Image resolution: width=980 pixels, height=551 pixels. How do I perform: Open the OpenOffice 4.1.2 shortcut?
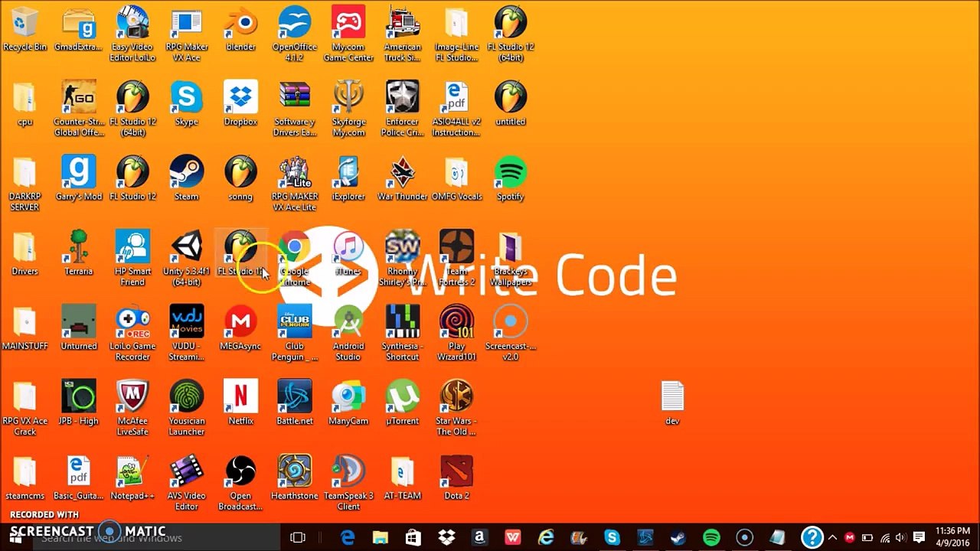pyautogui.click(x=295, y=34)
